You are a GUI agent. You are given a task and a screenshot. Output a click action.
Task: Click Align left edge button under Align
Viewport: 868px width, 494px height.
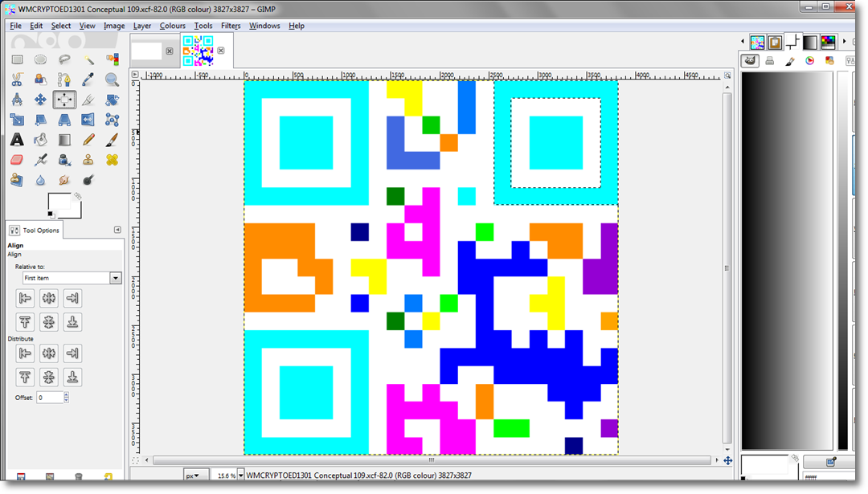click(x=25, y=298)
